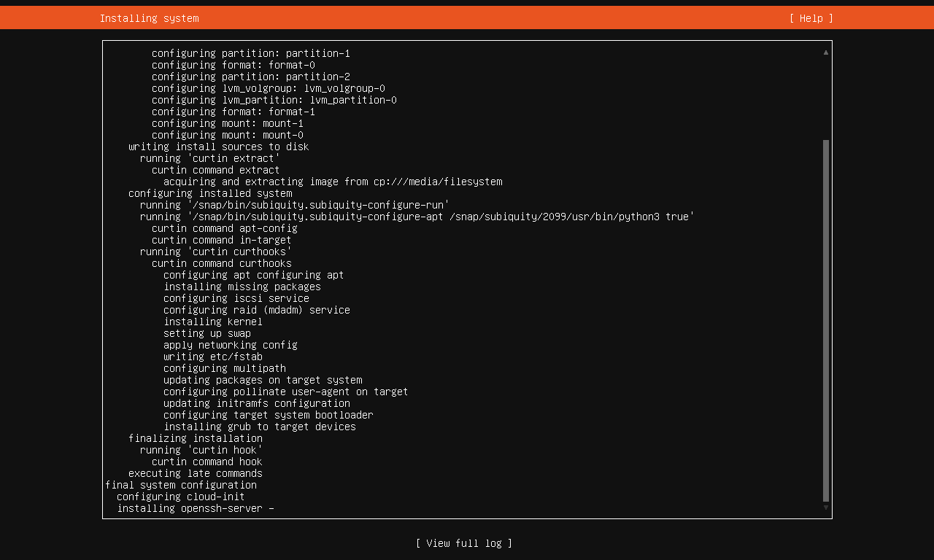The image size is (934, 560).
Task: Click the scrollbar track above the thumb
Action: click(826, 98)
